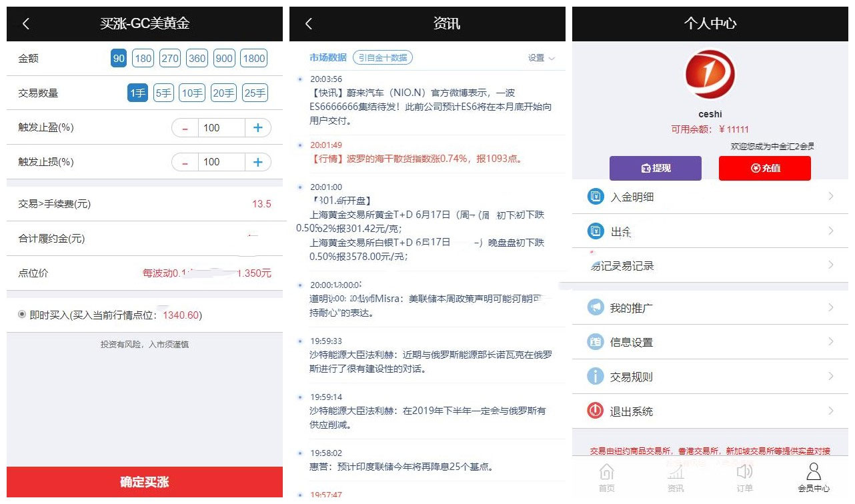Image resolution: width=855 pixels, height=504 pixels.
Task: Open 入金明细 deposit details icon
Action: tap(594, 197)
